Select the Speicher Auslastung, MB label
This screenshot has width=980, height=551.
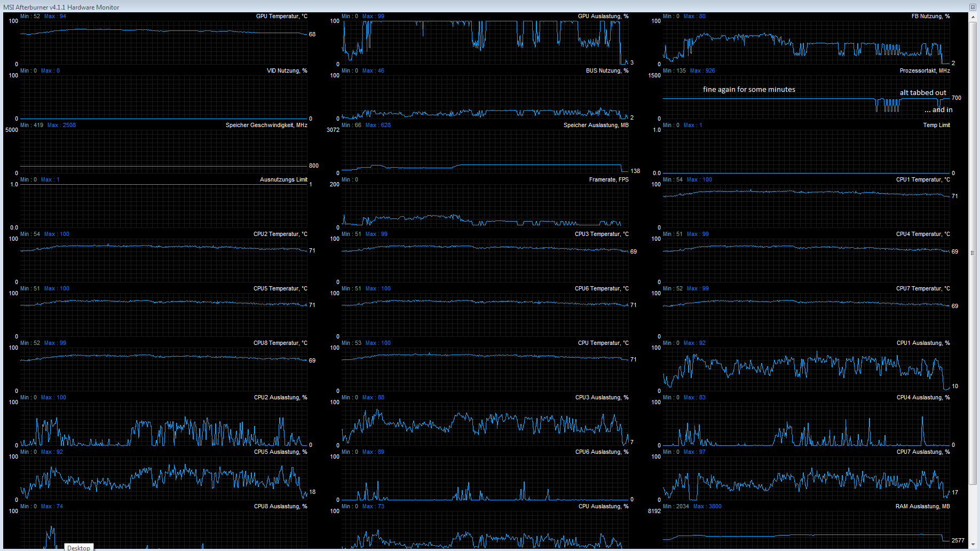596,125
